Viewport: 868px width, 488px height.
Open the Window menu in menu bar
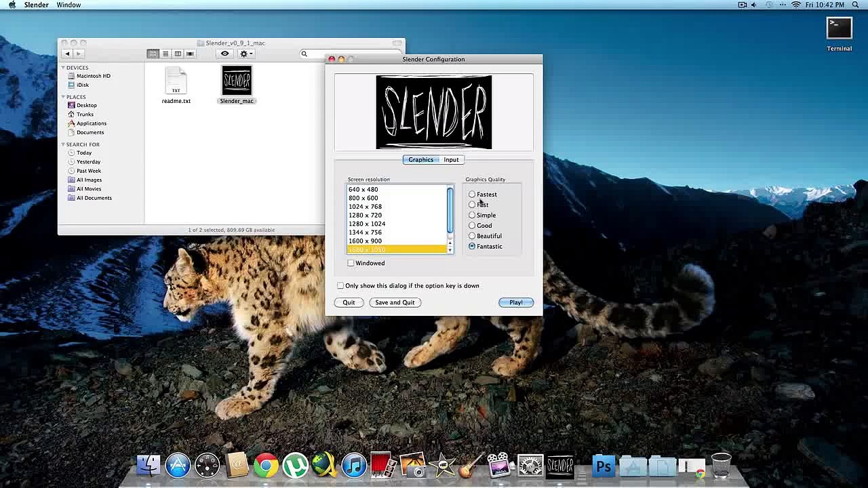68,5
